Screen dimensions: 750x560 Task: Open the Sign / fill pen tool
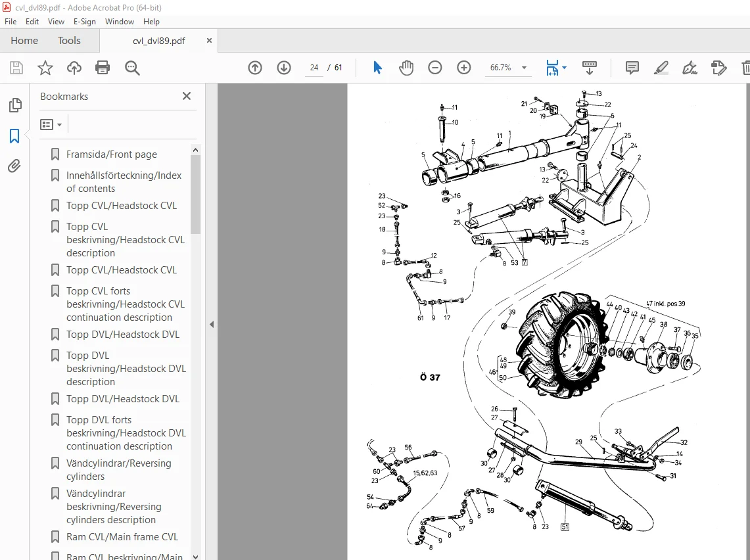690,68
